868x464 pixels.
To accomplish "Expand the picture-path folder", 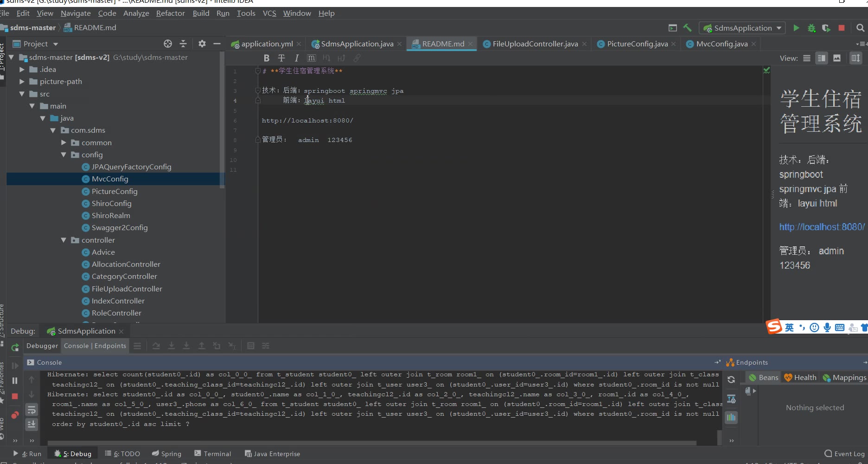I will (22, 82).
